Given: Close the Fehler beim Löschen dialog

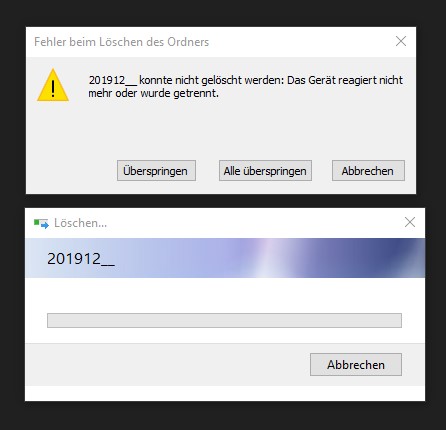Looking at the screenshot, I should (x=401, y=41).
